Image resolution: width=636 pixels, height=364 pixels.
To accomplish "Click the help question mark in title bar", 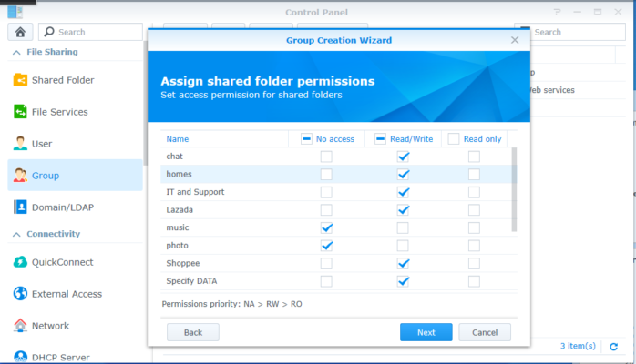I will pos(558,12).
